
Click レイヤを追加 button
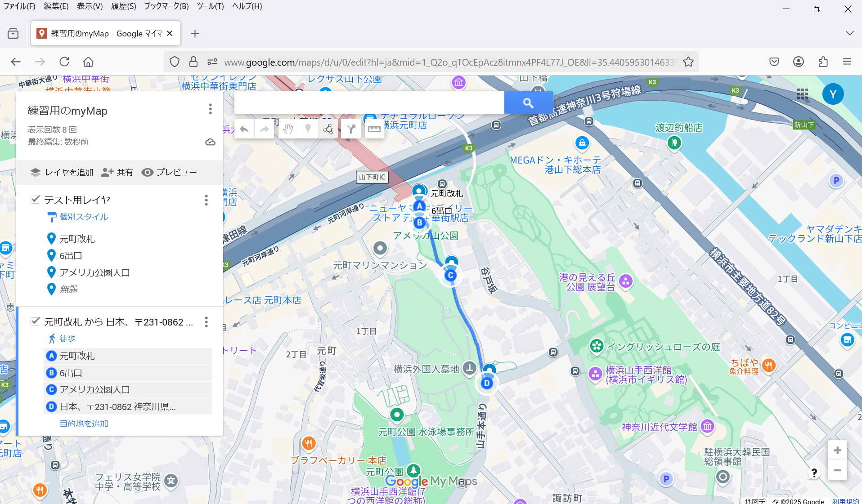[x=62, y=172]
